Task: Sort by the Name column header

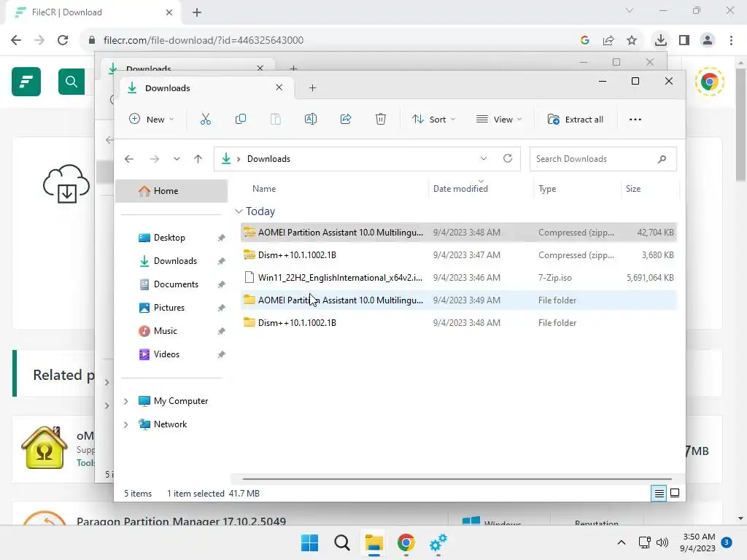Action: click(x=264, y=189)
